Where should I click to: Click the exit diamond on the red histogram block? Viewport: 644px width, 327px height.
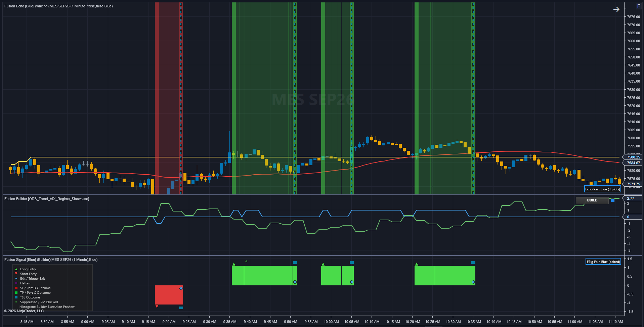coord(181,288)
